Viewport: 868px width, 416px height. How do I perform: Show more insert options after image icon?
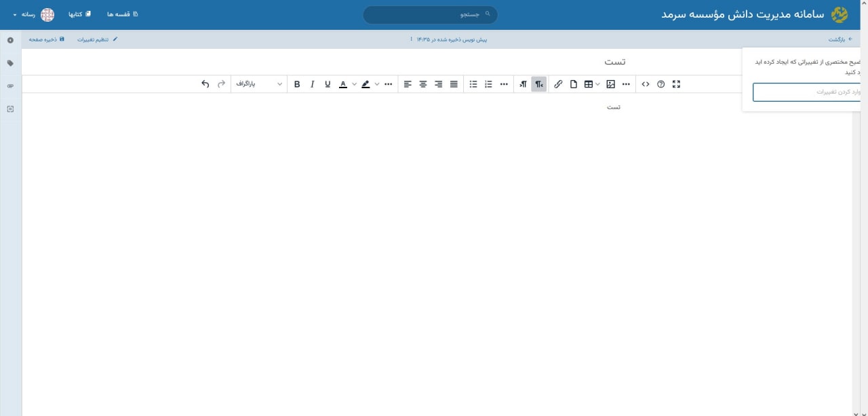[x=626, y=84]
